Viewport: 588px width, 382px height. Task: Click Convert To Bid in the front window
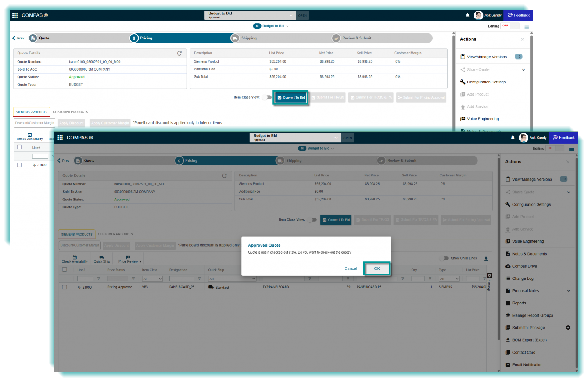pos(336,220)
